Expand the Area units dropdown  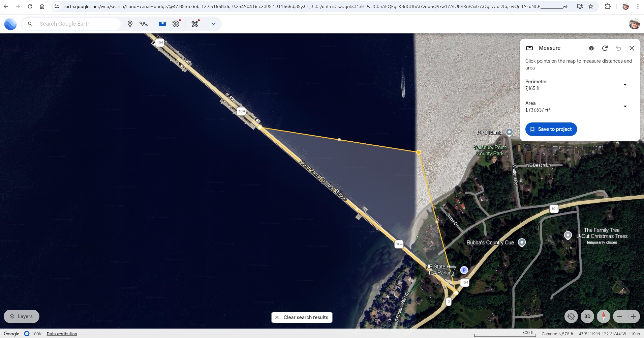click(x=625, y=106)
